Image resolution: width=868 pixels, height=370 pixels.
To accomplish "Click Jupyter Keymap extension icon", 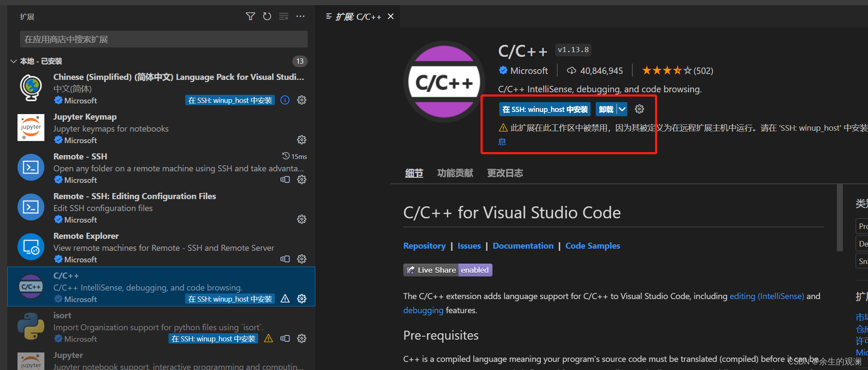I will (31, 127).
